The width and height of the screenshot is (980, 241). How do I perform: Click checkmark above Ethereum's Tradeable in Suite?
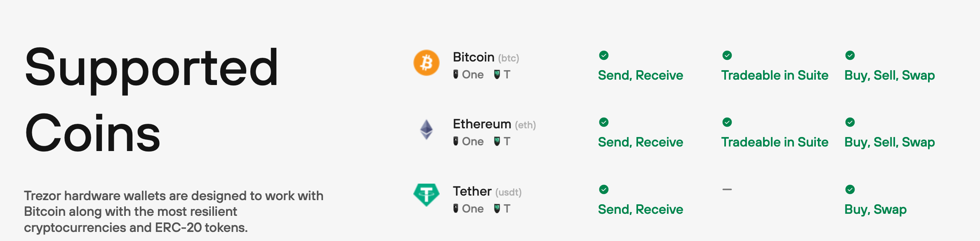tap(727, 122)
